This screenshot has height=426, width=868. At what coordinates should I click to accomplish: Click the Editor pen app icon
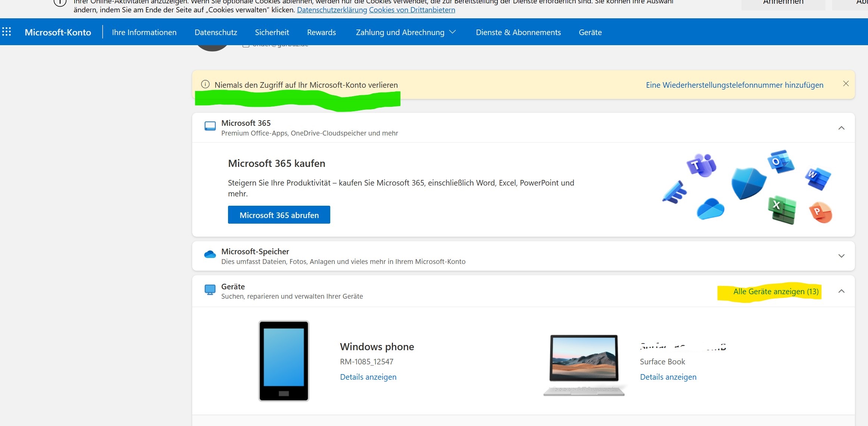pyautogui.click(x=675, y=192)
